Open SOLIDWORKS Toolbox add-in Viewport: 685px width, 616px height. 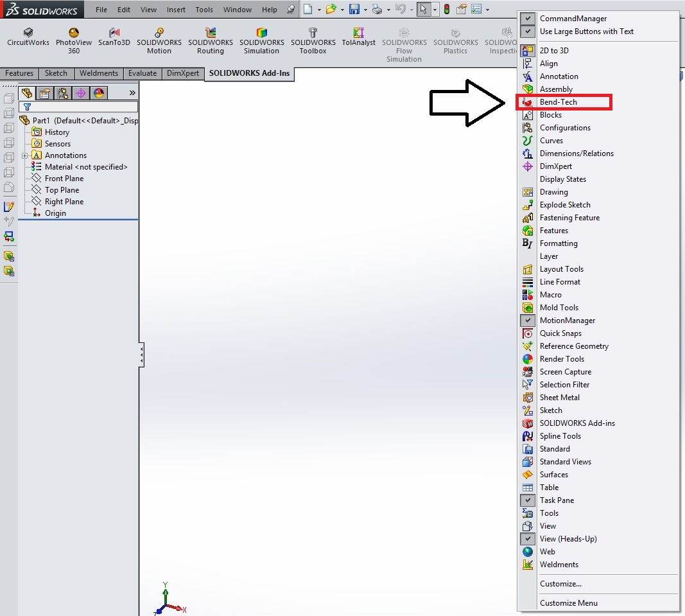(313, 40)
